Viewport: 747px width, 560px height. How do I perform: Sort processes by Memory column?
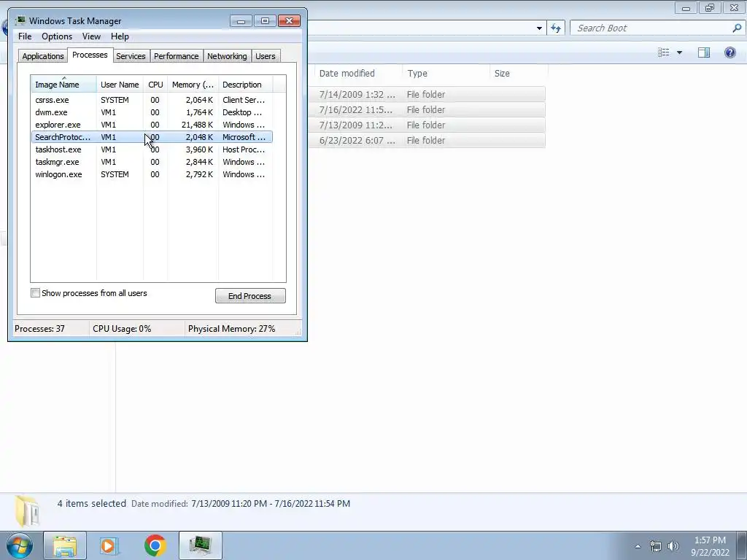tap(193, 85)
